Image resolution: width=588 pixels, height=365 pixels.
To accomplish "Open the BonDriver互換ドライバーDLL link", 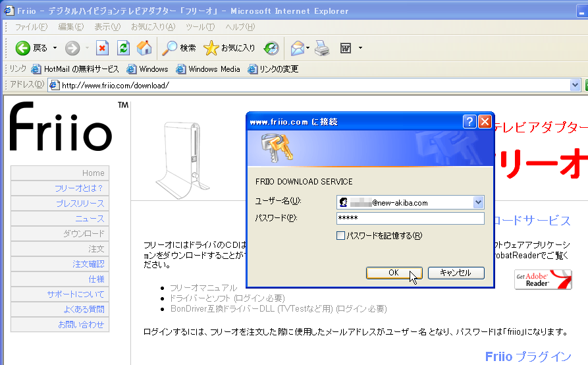I will pyautogui.click(x=279, y=309).
